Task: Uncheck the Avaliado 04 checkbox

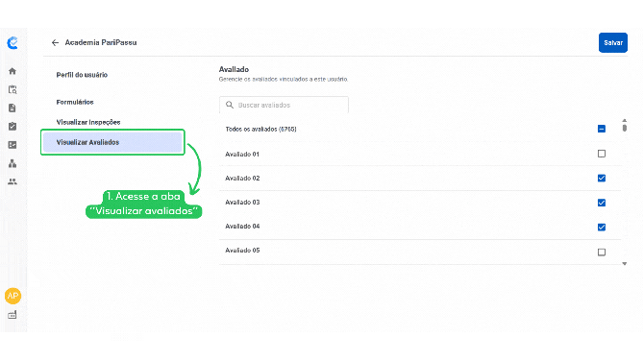Action: click(x=602, y=228)
